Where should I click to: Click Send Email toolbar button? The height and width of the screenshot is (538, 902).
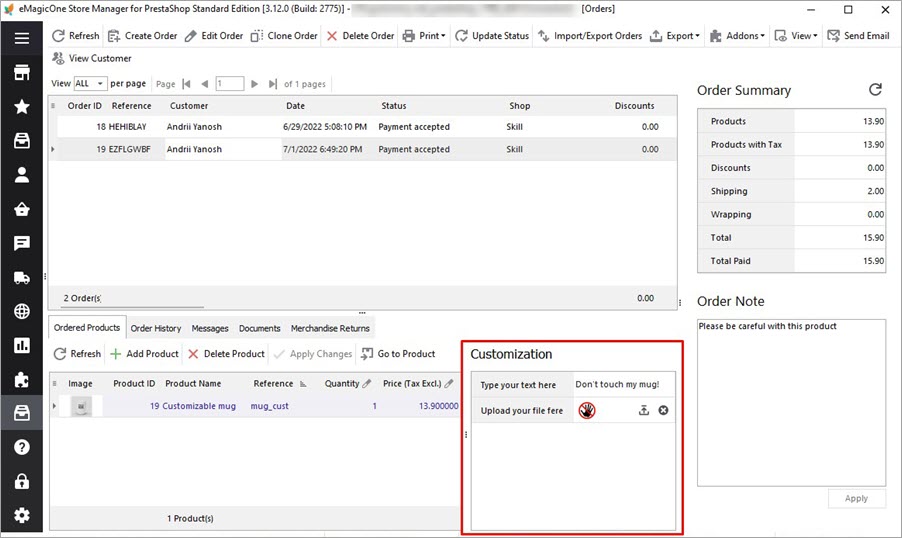tap(858, 36)
